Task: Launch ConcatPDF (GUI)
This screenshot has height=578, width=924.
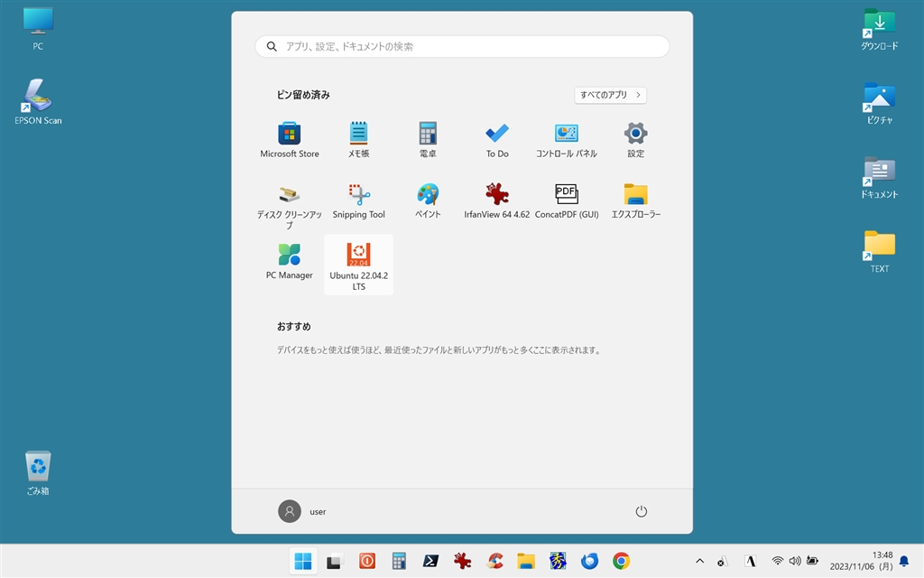Action: [x=567, y=201]
